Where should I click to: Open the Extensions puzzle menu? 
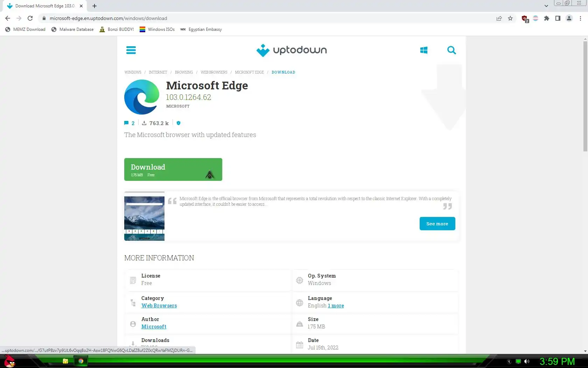tap(547, 18)
